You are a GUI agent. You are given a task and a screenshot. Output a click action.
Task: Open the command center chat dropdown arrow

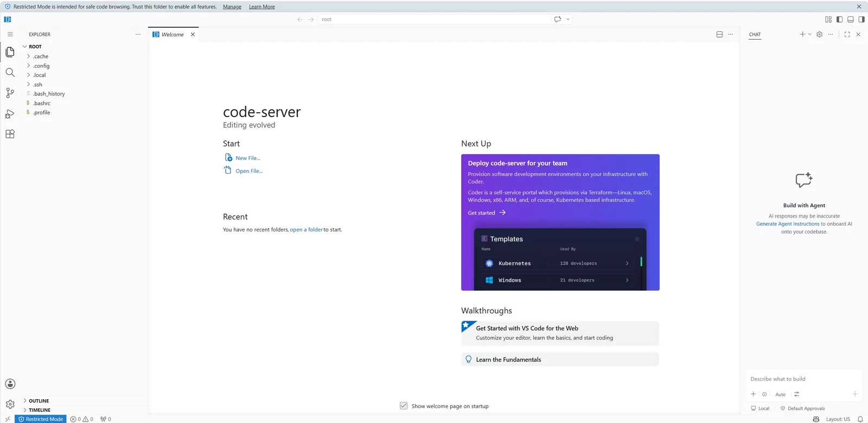pyautogui.click(x=568, y=20)
